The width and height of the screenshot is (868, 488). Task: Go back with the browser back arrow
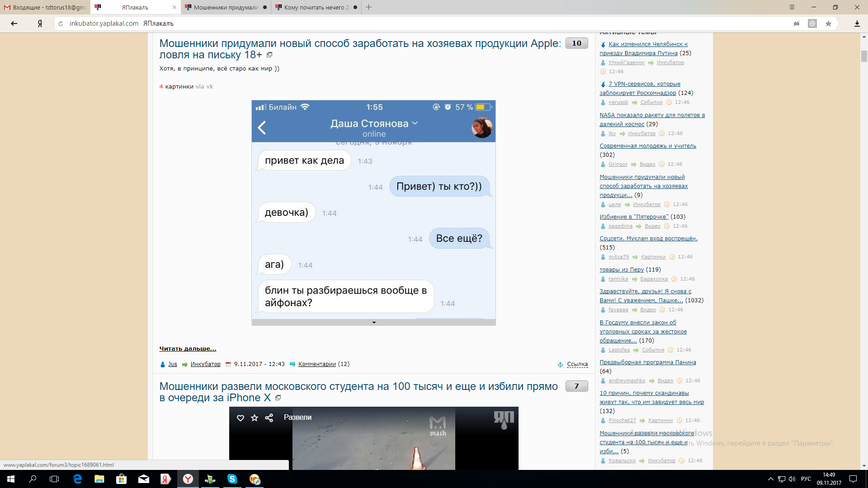[x=14, y=23]
